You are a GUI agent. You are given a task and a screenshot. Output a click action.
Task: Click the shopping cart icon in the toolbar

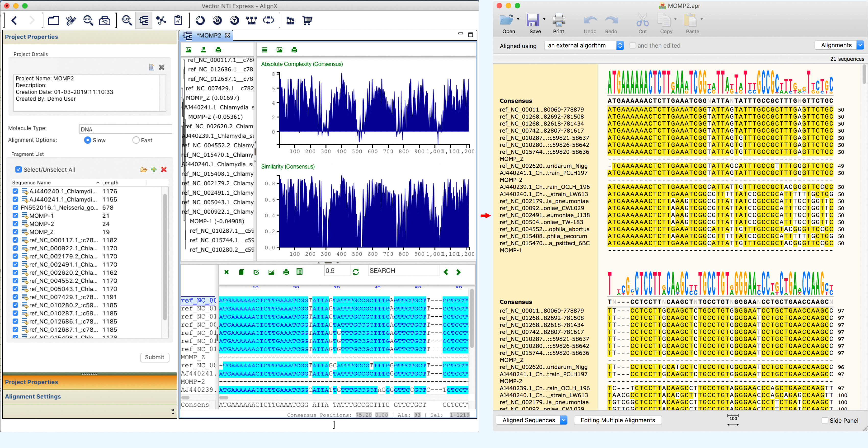pos(307,20)
